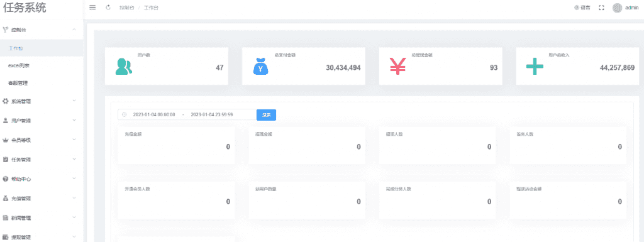Click the 30,434,494 total payment value
The width and height of the screenshot is (644, 242).
[343, 68]
